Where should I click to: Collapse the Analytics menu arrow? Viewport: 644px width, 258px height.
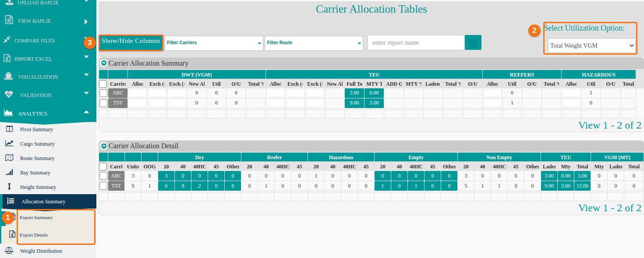click(86, 112)
